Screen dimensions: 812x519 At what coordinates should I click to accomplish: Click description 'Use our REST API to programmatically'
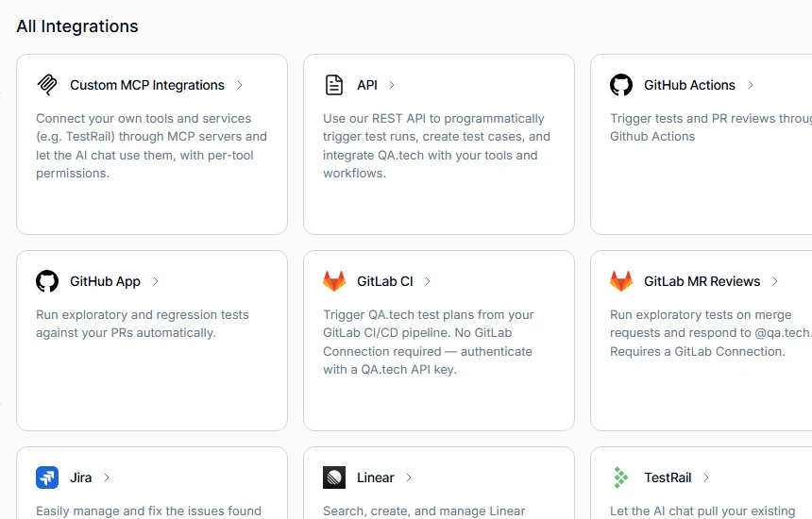pyautogui.click(x=433, y=119)
